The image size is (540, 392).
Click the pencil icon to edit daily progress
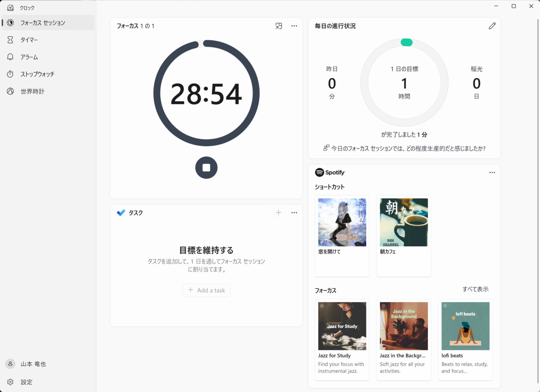coord(492,26)
